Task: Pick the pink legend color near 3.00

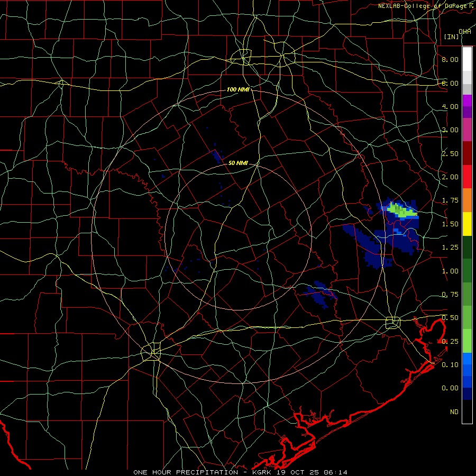Action: 467,130
